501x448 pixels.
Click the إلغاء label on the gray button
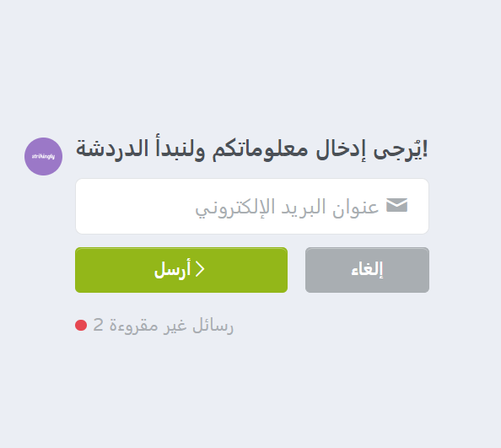(x=367, y=269)
